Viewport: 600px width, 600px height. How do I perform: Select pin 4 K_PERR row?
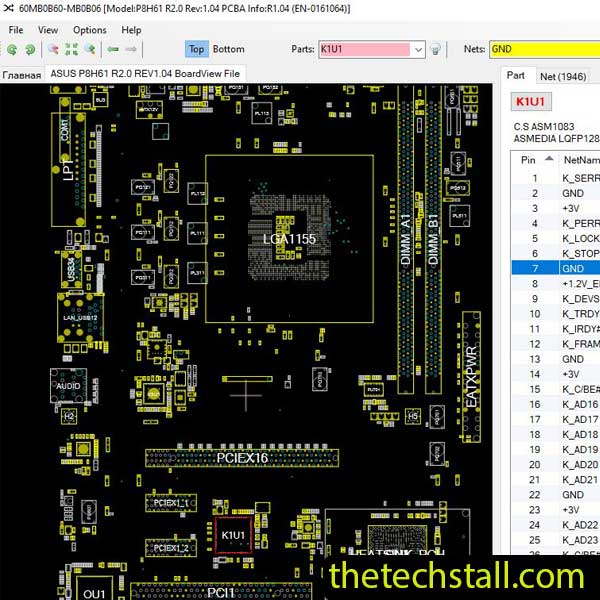tap(556, 223)
